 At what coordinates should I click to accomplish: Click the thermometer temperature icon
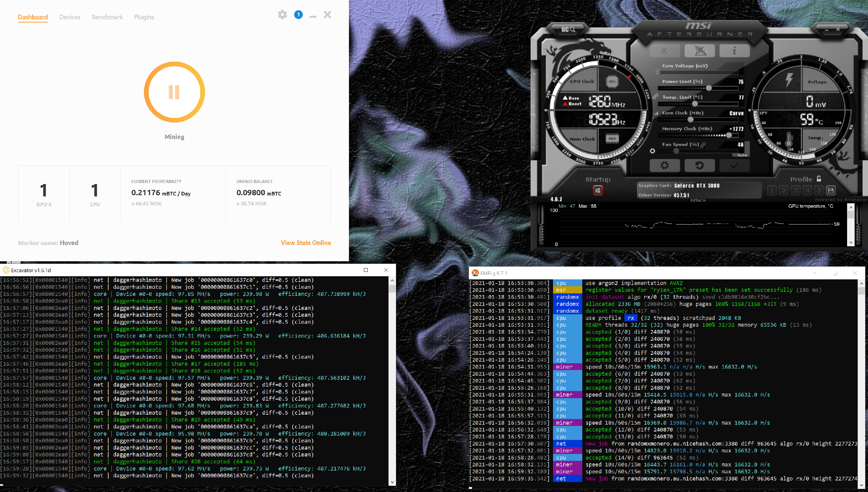789,140
